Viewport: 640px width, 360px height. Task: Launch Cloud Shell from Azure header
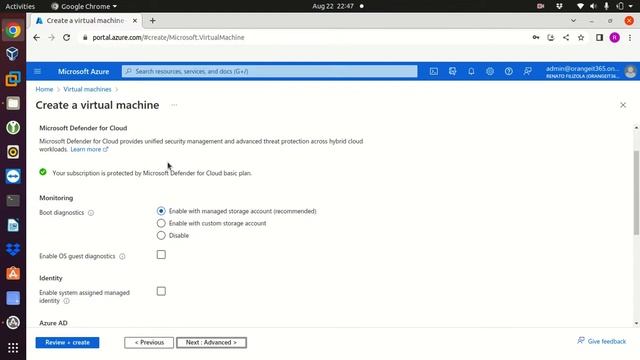click(433, 71)
